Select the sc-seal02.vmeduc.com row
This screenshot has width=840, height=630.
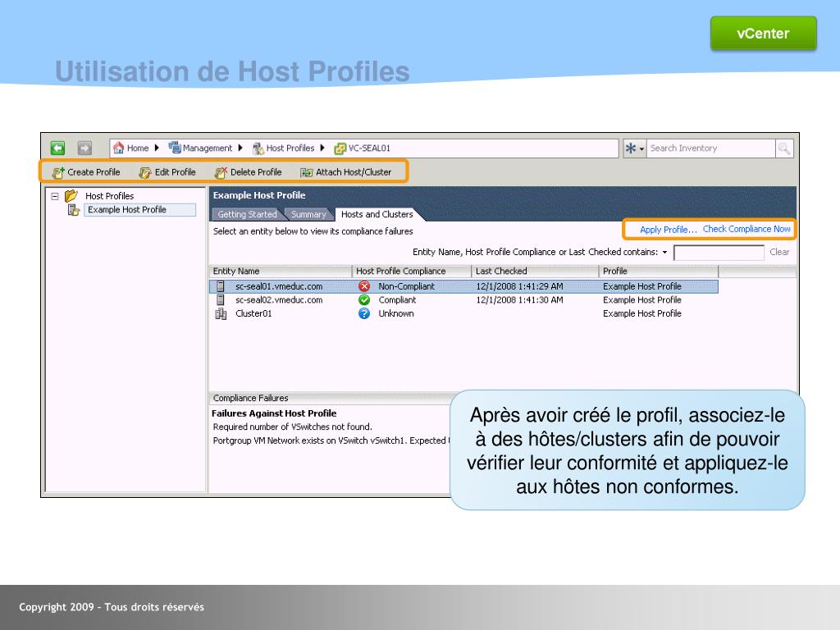click(463, 300)
